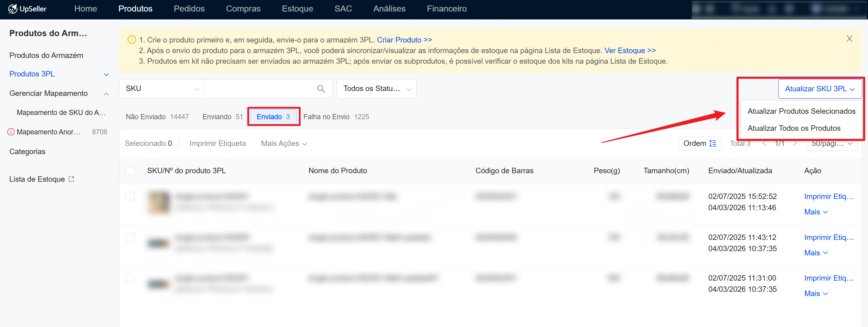The image size is (868, 327).
Task: Click into the SKU search field
Action: click(x=259, y=89)
